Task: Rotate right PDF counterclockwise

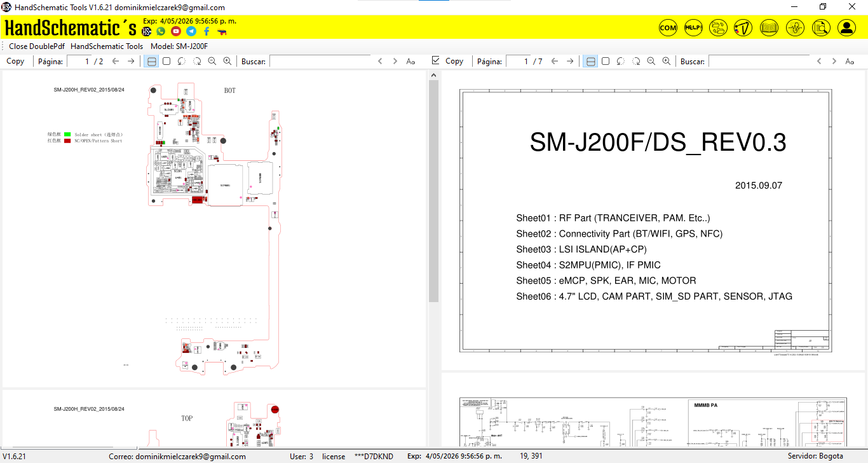Action: pyautogui.click(x=621, y=61)
